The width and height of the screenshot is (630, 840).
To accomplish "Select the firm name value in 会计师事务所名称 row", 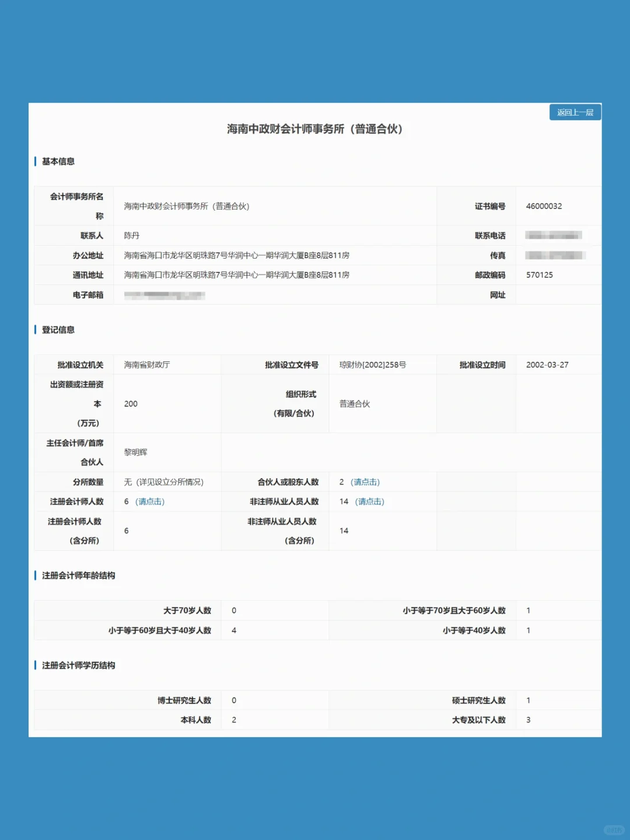I will (x=187, y=206).
